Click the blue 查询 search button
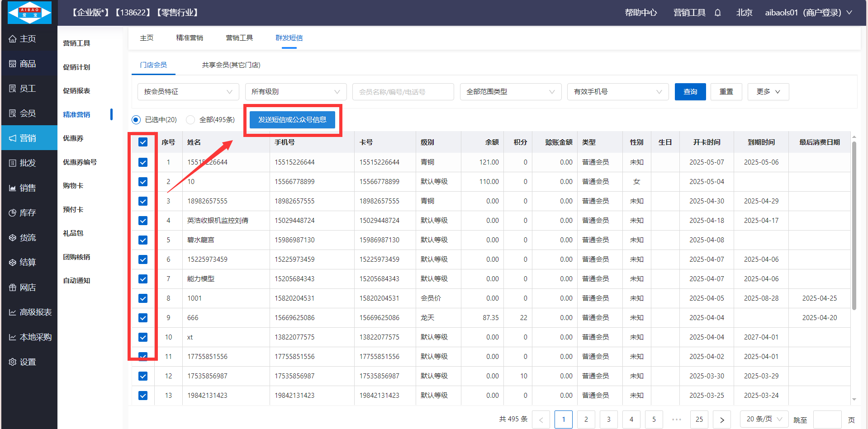Screen dimensions: 868x429 (x=690, y=92)
